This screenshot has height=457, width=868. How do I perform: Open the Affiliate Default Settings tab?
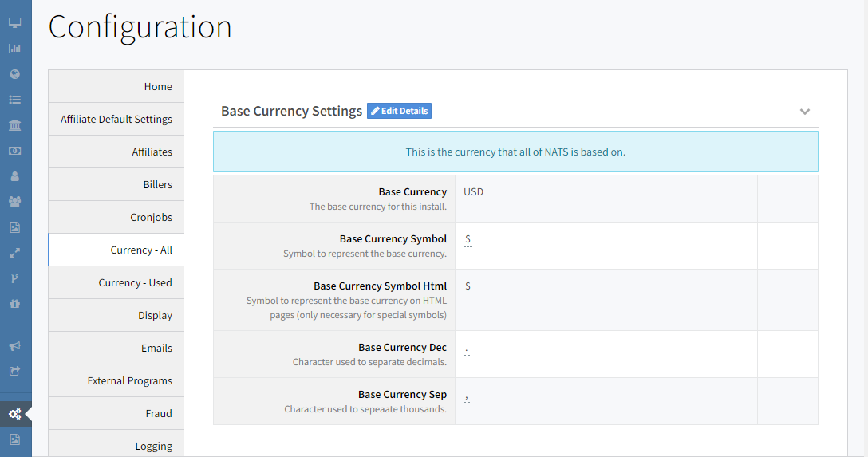click(116, 119)
